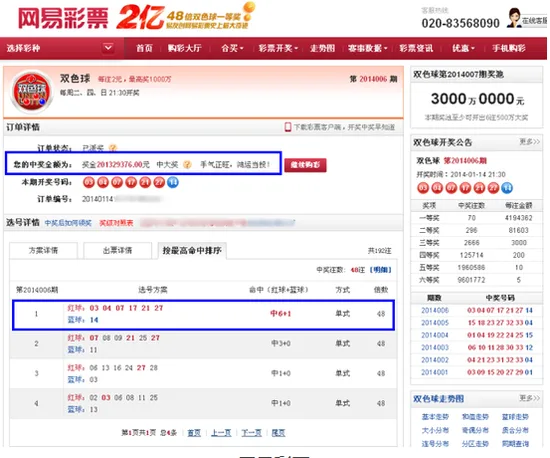Expand the 赛事数据 navigation dropdown
Screen dimensions: 550x458
click(x=368, y=48)
